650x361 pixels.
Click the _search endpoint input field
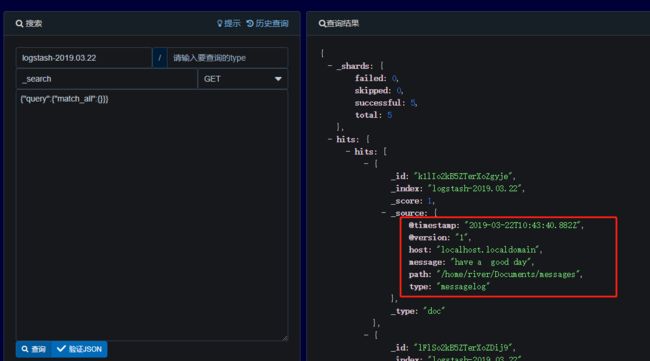coord(107,79)
